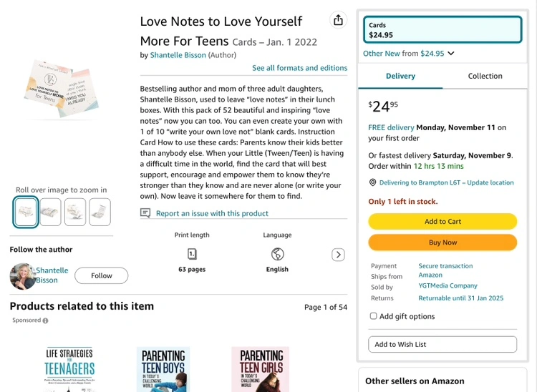
Task: Click the language globe icon
Action: tap(277, 254)
